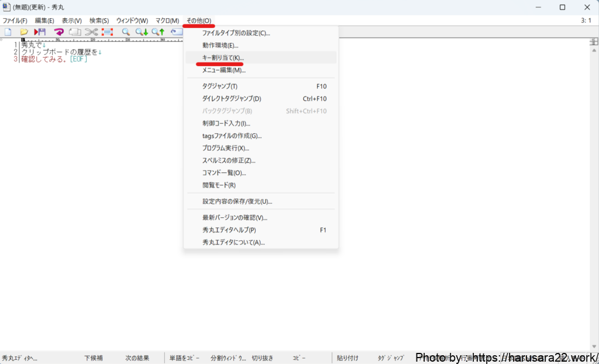Open the ファイル(F) menu

tap(15, 20)
